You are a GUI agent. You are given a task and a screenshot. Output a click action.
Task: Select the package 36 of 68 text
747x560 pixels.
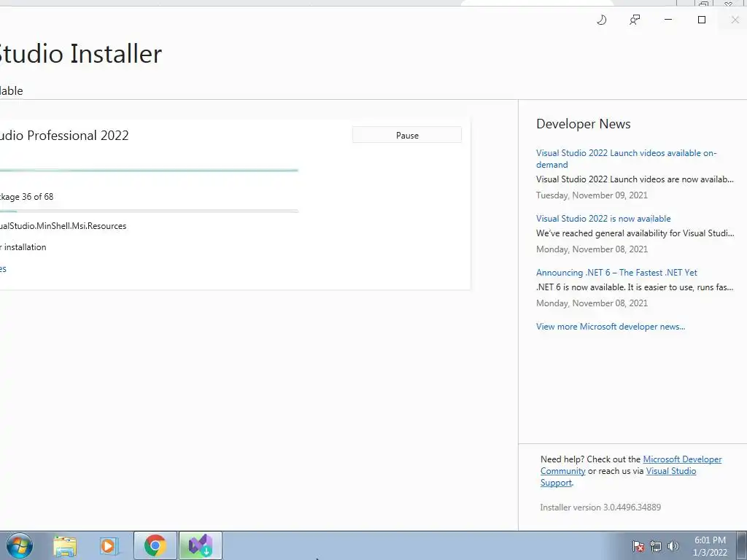pos(27,197)
